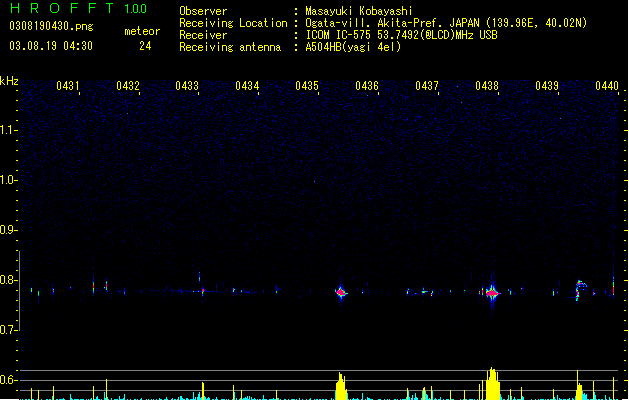Screen dimensions: 629x400
Task: Select the bright meteor echo near 0438
Action: pos(492,293)
